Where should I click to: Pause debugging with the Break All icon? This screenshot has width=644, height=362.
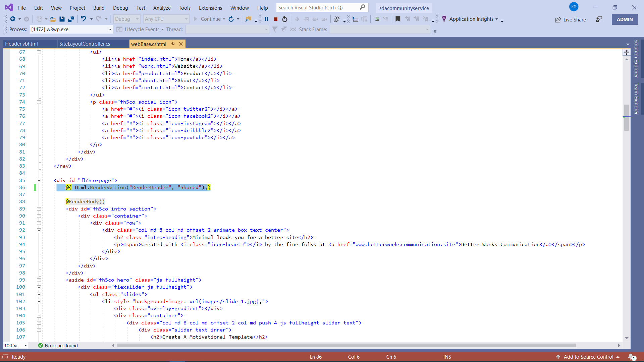[267, 19]
